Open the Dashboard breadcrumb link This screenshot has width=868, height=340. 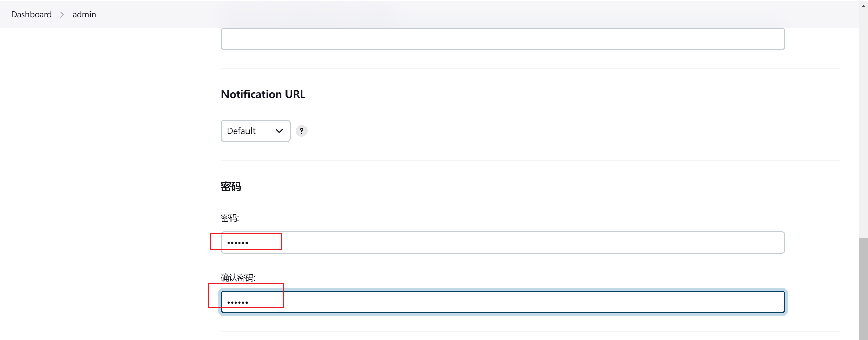pyautogui.click(x=31, y=14)
